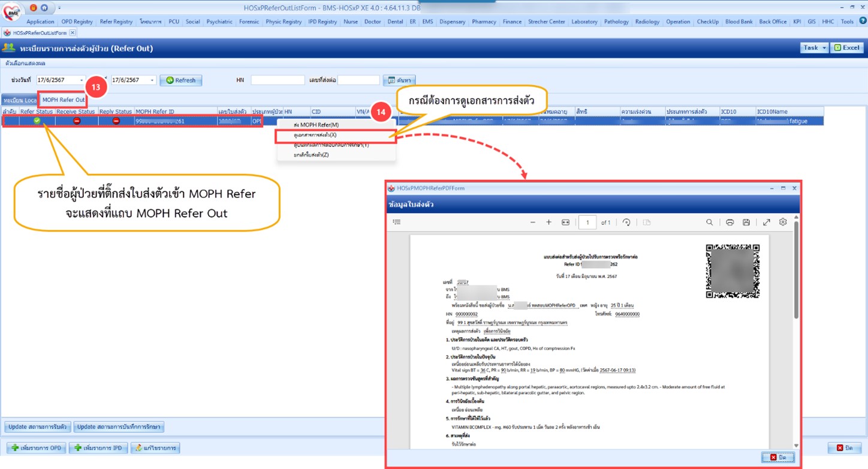The height and width of the screenshot is (469, 868).
Task: Click the blue home icon in quick access bar
Action: click(x=44, y=8)
